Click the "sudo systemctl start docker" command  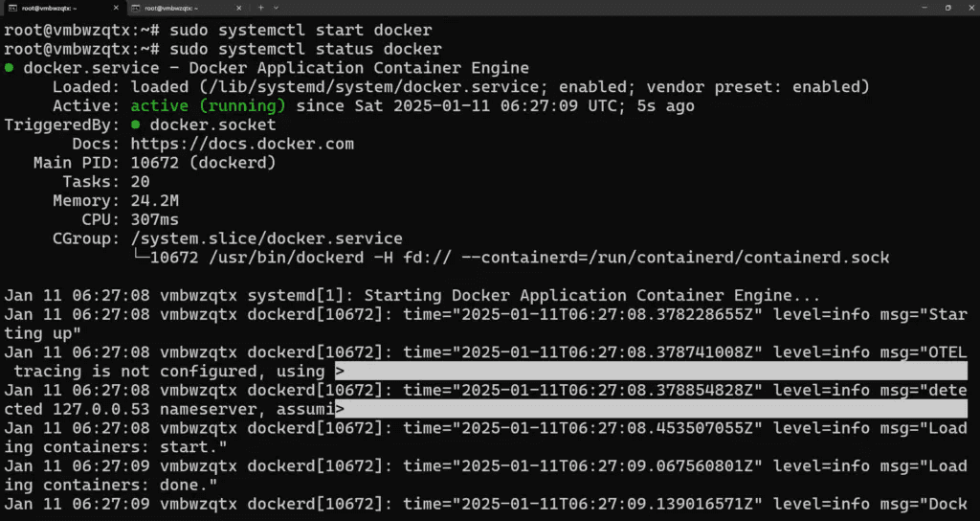click(287, 30)
